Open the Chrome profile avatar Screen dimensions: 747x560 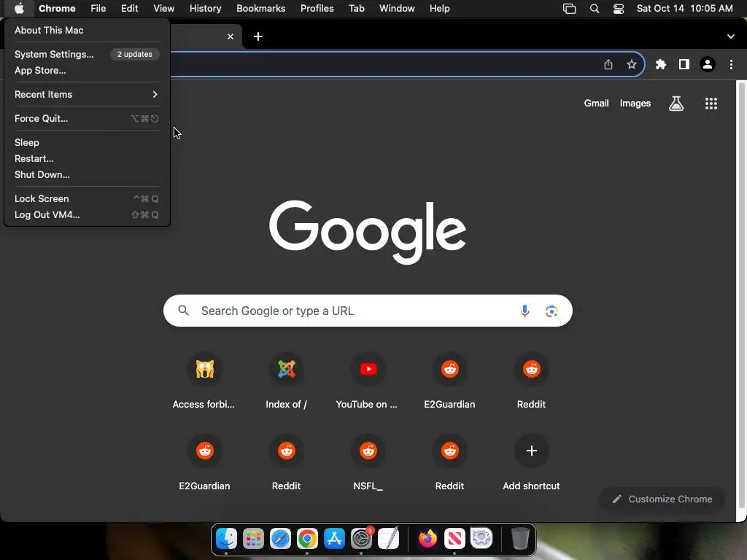[x=708, y=64]
